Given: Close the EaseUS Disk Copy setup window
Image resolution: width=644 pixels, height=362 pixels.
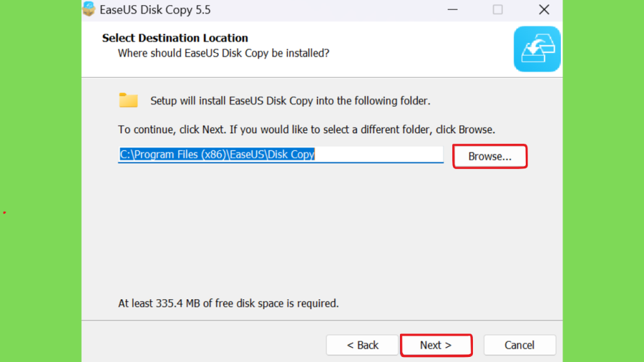Looking at the screenshot, I should click(x=544, y=9).
